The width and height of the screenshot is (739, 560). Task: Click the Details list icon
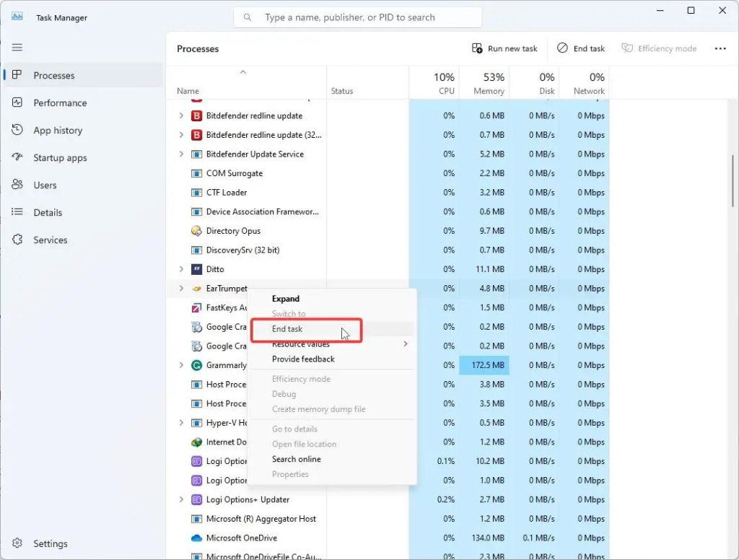(17, 211)
